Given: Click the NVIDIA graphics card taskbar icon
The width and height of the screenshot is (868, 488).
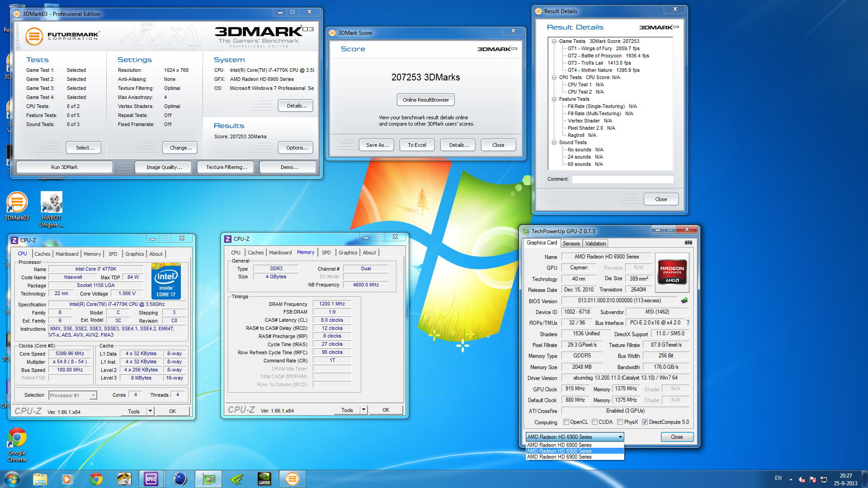Looking at the screenshot, I should point(264,479).
